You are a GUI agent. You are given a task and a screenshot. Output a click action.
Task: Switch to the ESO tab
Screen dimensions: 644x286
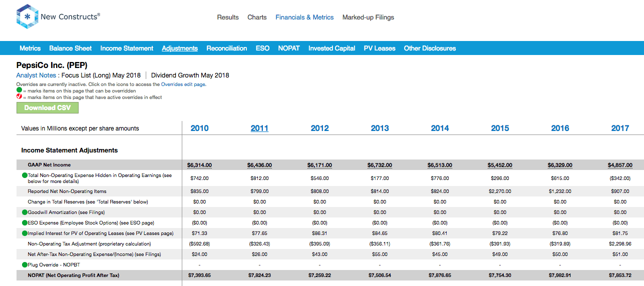tap(262, 48)
